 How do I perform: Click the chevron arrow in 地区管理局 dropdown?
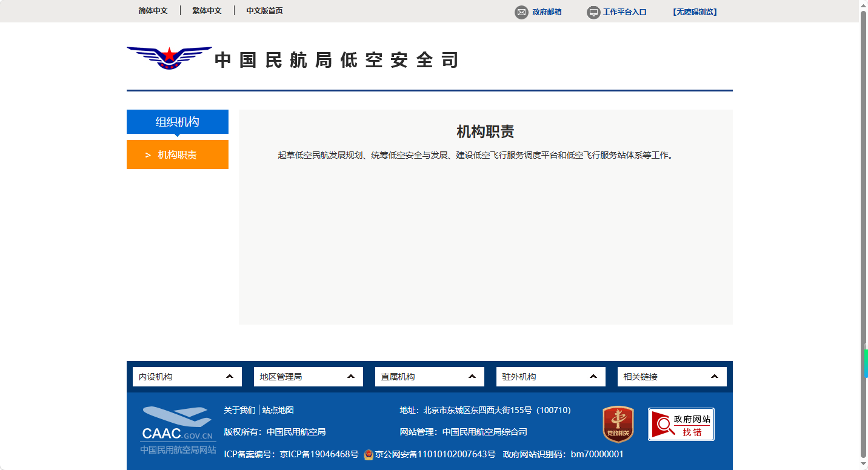[x=351, y=377]
